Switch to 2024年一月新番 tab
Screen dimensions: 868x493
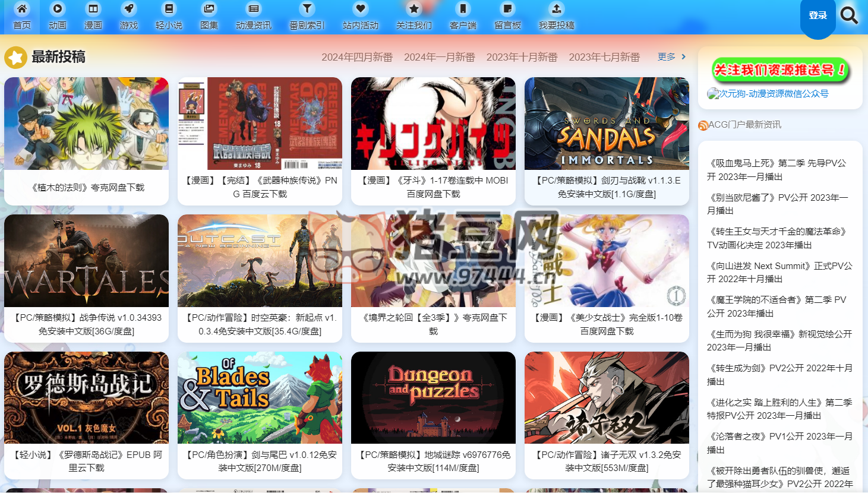coord(440,57)
